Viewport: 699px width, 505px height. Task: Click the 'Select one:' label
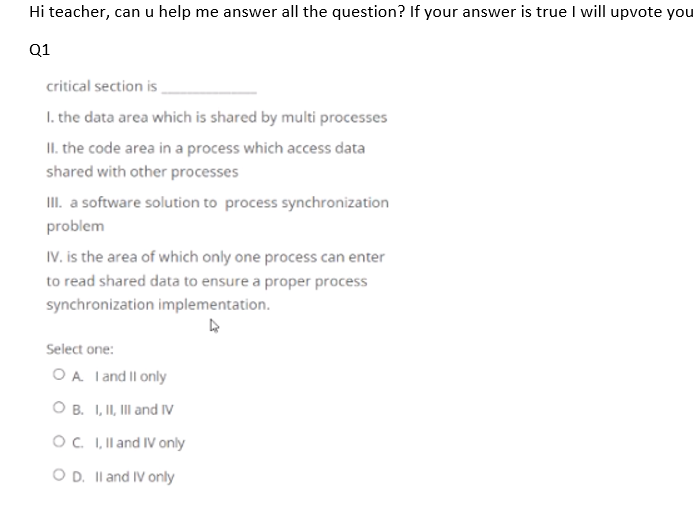click(x=80, y=349)
